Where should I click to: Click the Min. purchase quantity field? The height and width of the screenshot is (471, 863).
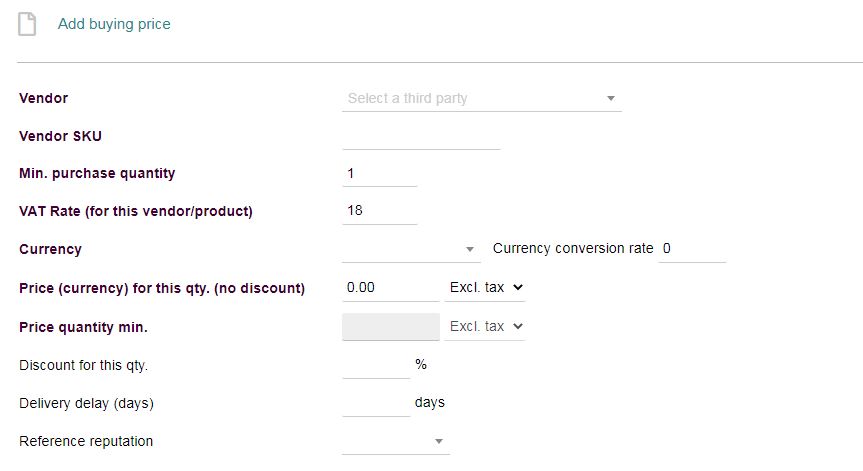coord(379,174)
